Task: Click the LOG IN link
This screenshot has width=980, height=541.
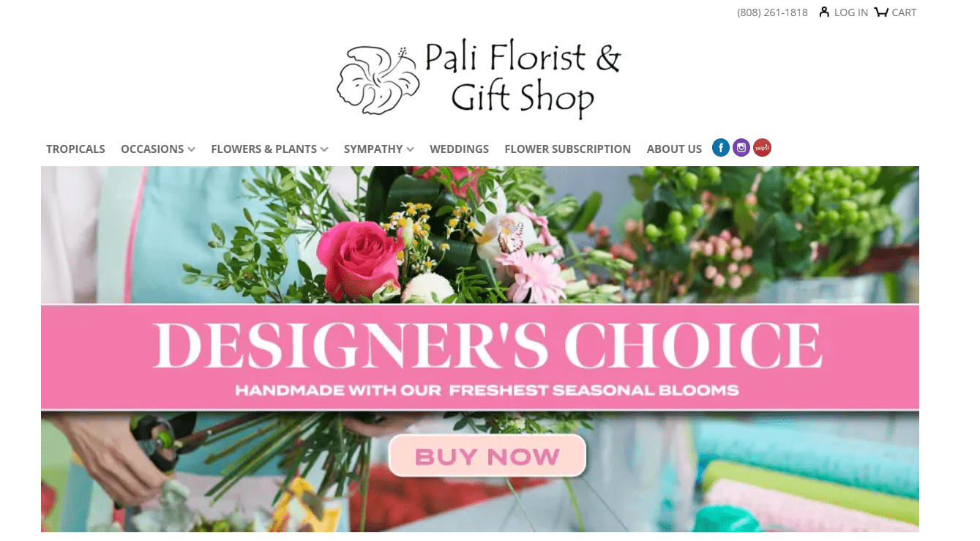Action: coord(851,12)
